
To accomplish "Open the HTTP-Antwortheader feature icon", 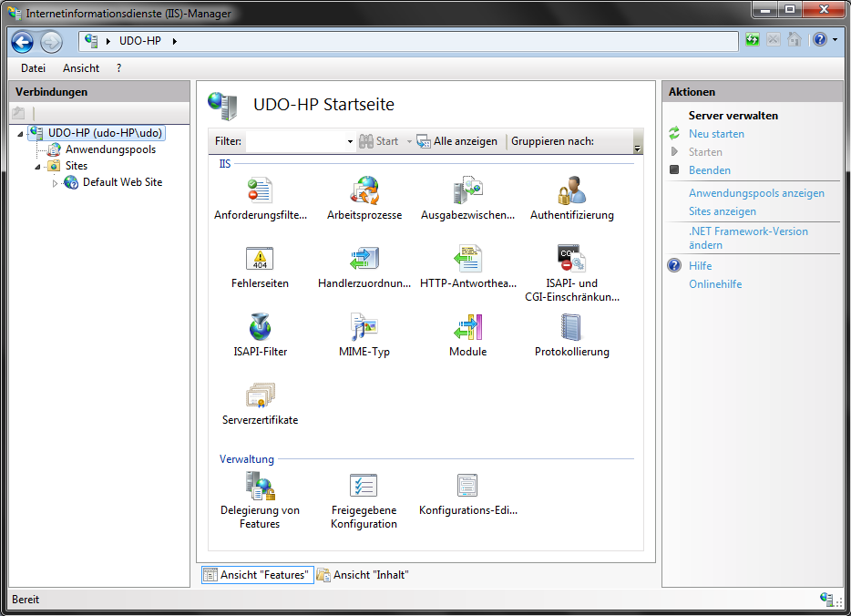I will tap(467, 259).
